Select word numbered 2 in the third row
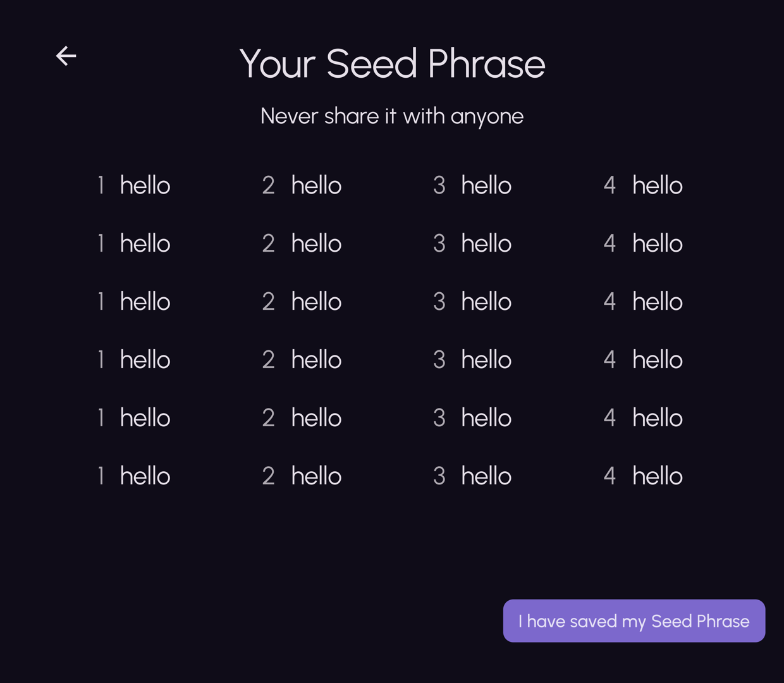 pos(302,302)
